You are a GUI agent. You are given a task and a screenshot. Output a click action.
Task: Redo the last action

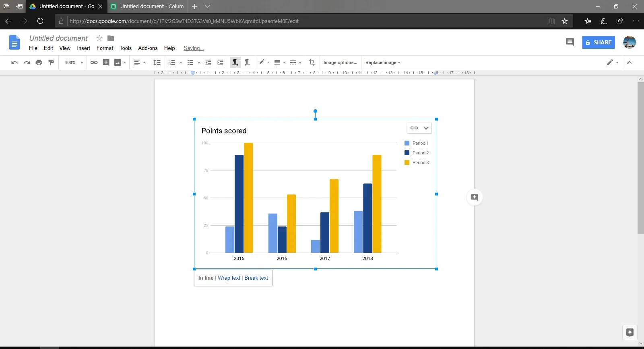tap(27, 62)
